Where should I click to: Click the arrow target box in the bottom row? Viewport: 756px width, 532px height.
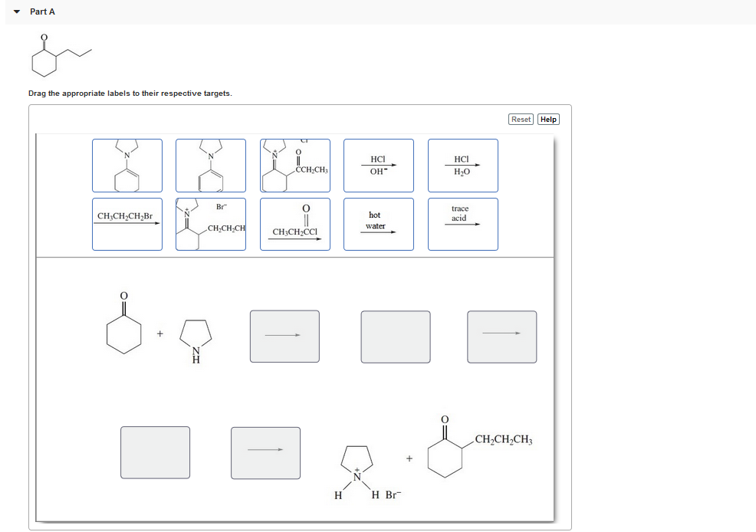click(x=265, y=452)
